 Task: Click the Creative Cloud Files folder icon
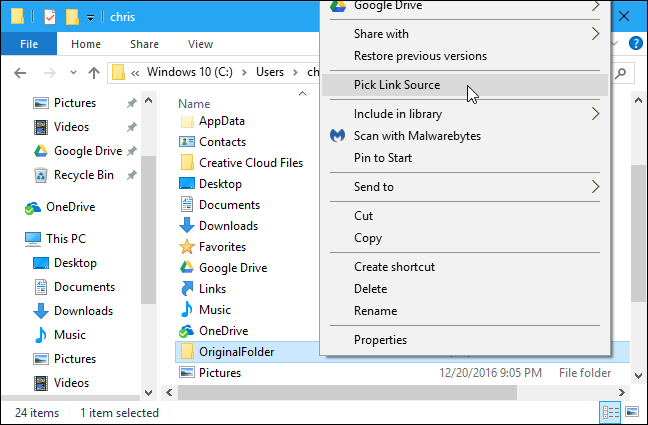tap(186, 163)
